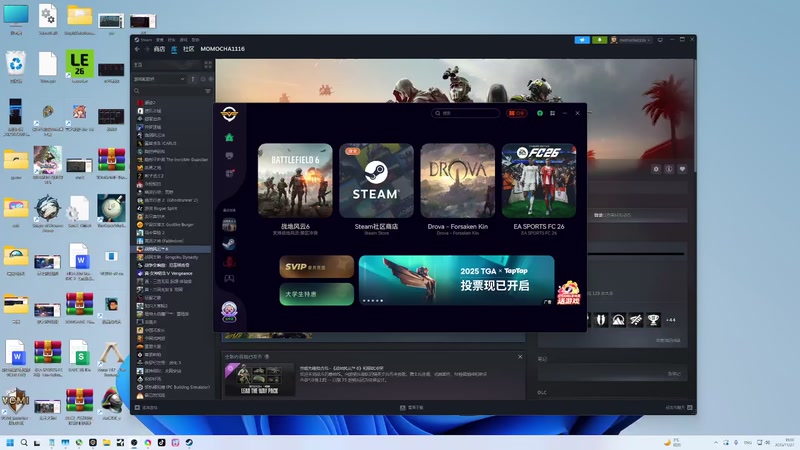Screen dimensions: 800x450
Task: Click the trophy achievement icon in Steam
Action: (653, 320)
